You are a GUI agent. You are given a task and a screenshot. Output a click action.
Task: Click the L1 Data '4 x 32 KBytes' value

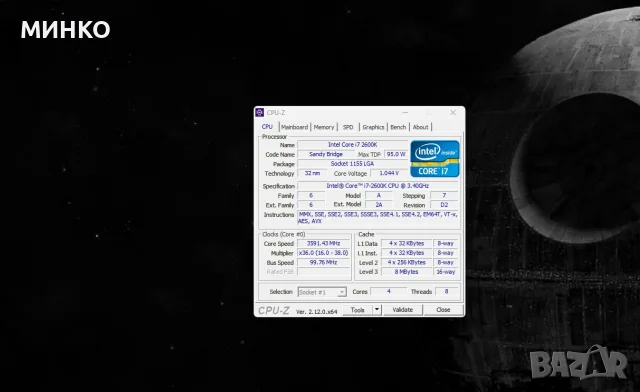coord(406,243)
